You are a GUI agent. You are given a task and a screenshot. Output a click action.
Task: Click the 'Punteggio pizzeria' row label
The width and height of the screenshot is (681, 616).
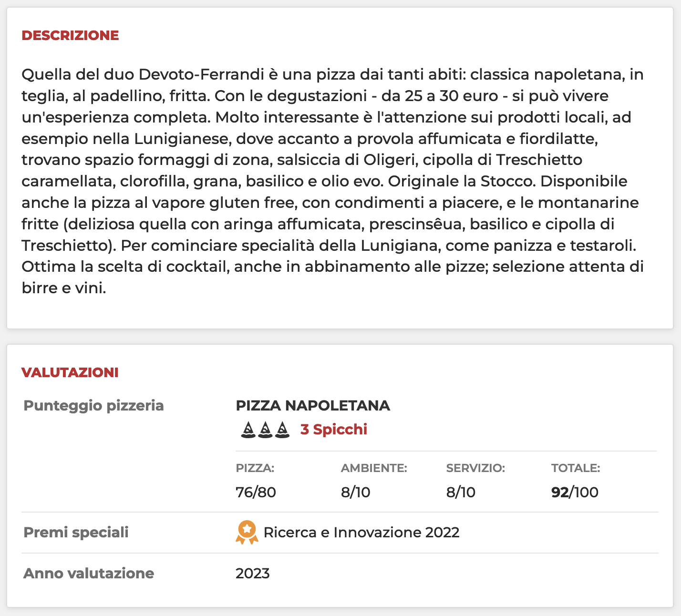tap(94, 406)
